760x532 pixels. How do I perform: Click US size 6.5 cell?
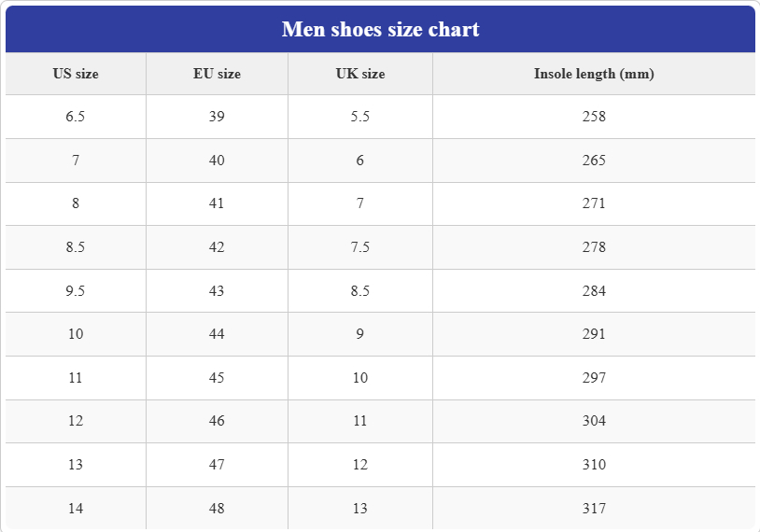76,117
